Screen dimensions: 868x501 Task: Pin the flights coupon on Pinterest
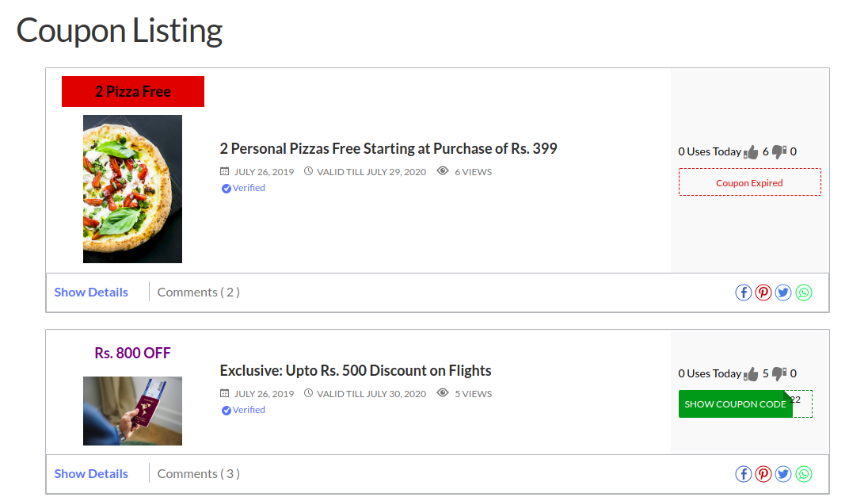tap(763, 474)
